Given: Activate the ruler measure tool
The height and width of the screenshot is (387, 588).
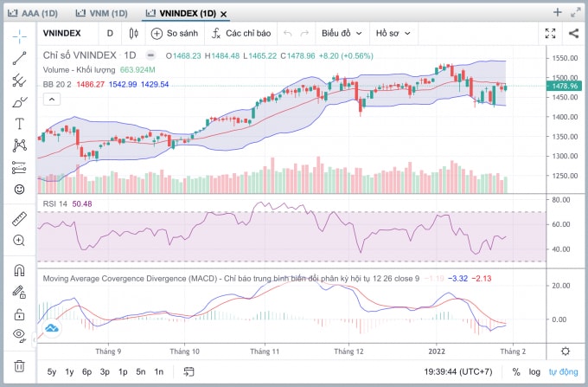Looking at the screenshot, I should point(20,219).
